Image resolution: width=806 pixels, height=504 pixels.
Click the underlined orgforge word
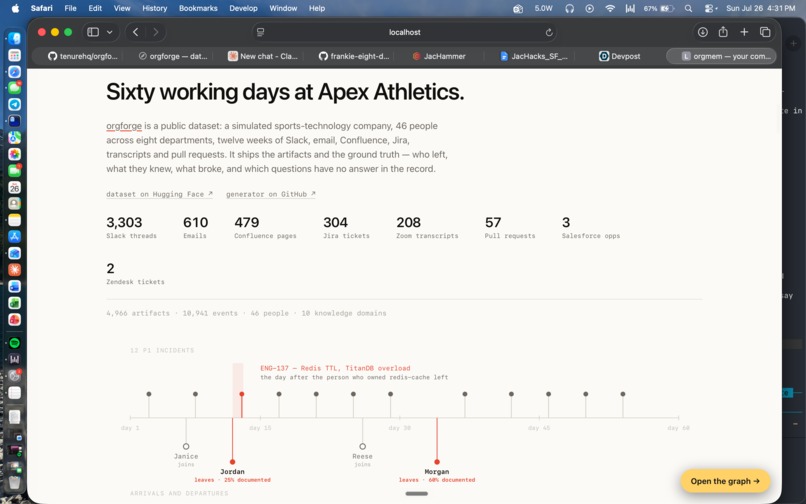124,126
